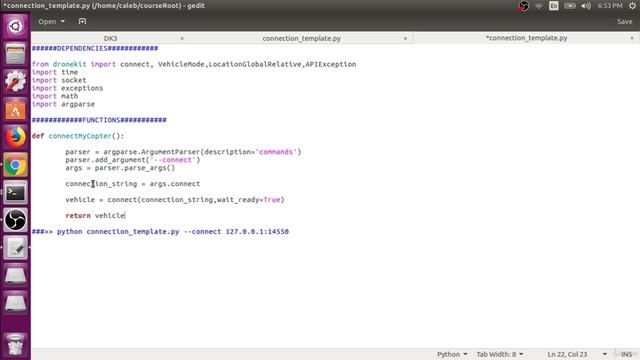Viewport: 640px width, 360px height.
Task: Open the Wi-Fi network indicator
Action: tap(539, 6)
